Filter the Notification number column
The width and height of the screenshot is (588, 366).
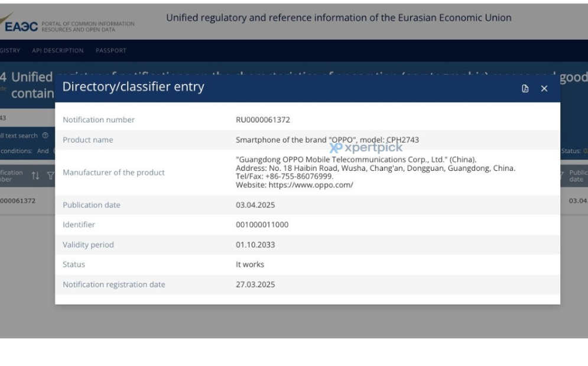[50, 175]
